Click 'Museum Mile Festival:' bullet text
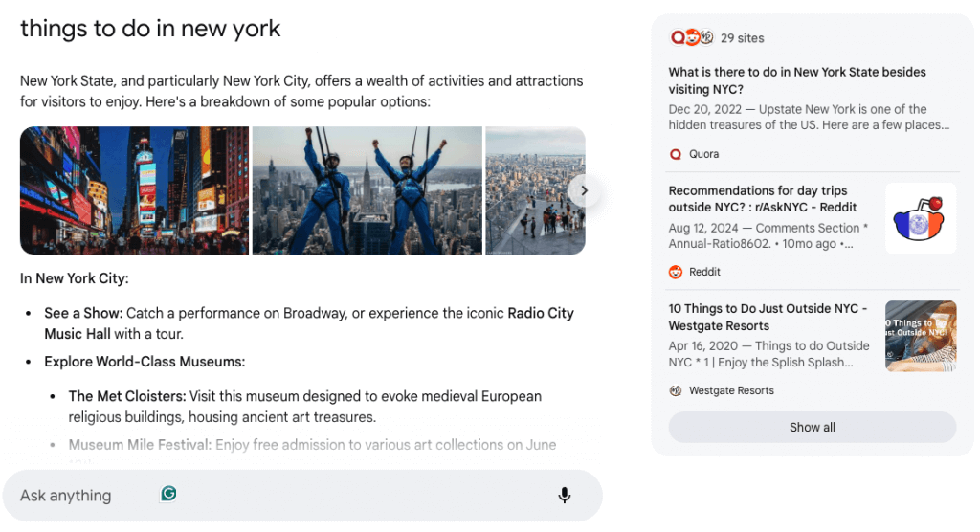Viewport: 980px width, 532px height. (140, 445)
